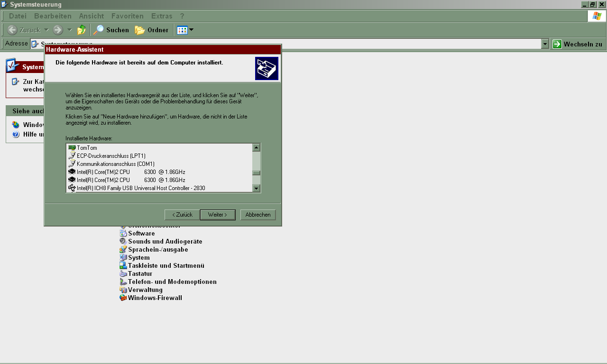The height and width of the screenshot is (364, 607).
Task: Click the Windows flag logo in menu bar
Action: pyautogui.click(x=597, y=16)
